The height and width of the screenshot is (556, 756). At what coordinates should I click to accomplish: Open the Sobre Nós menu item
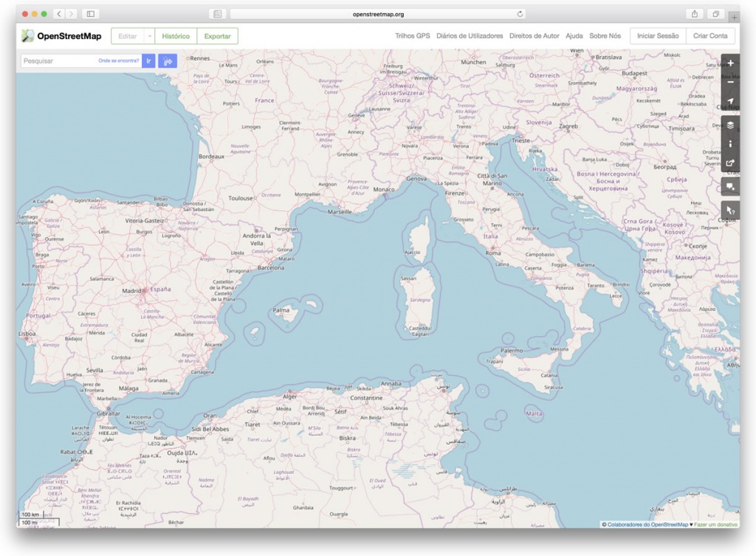coord(605,35)
